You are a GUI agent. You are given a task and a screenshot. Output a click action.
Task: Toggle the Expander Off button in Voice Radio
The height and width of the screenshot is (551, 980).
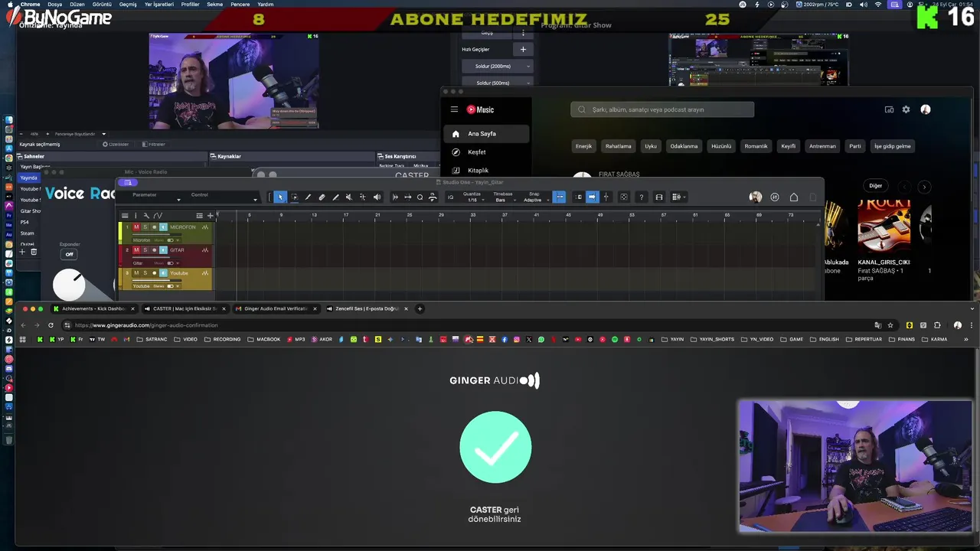[x=69, y=254]
